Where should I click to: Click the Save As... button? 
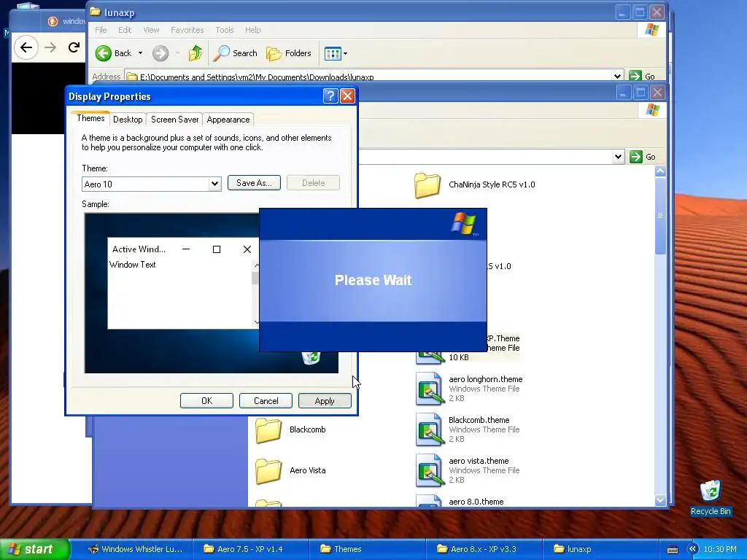254,183
